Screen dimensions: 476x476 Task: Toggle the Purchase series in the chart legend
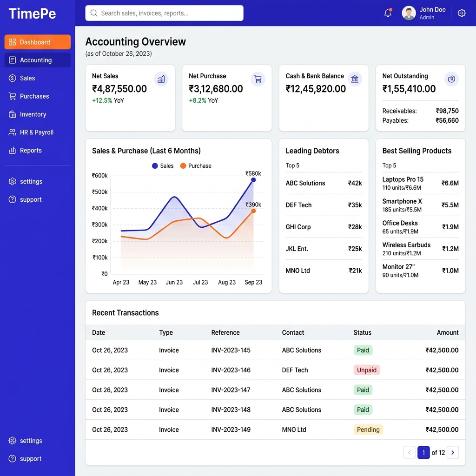[x=196, y=166]
